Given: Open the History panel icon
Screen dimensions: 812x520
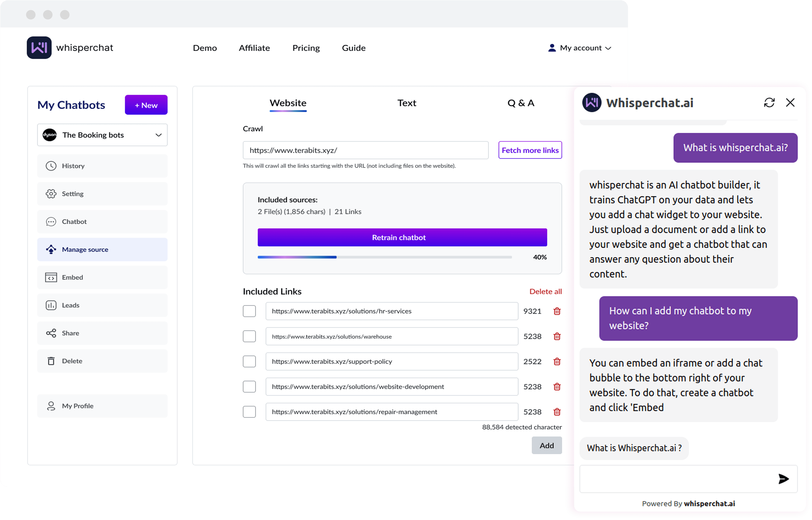Looking at the screenshot, I should tap(51, 166).
